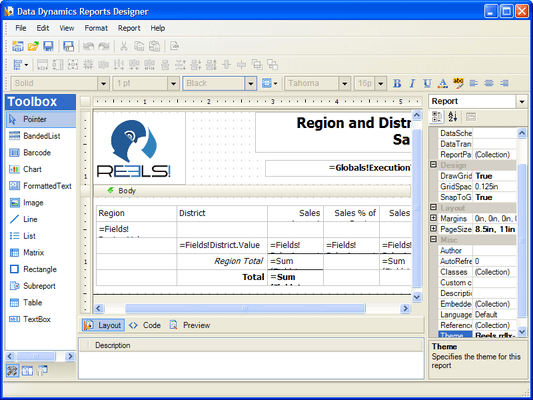533x400 pixels.
Task: Click the Body section header bar
Action: point(252,191)
